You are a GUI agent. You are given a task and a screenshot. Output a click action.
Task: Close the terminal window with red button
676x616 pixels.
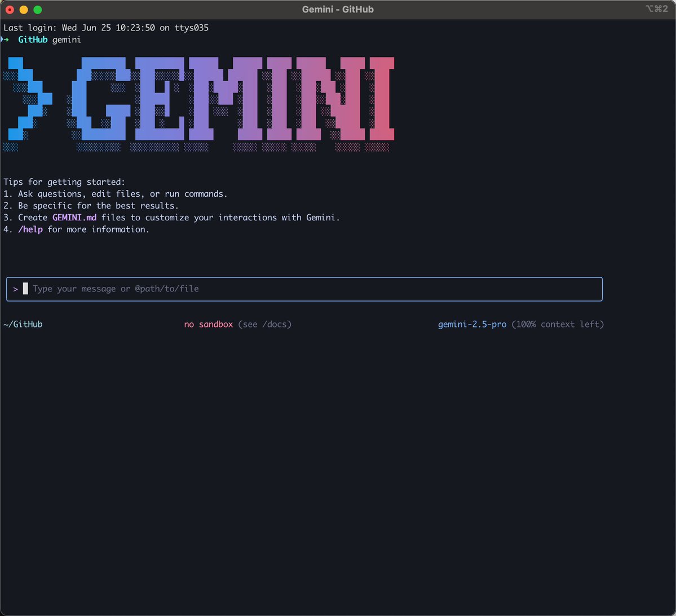[10, 10]
